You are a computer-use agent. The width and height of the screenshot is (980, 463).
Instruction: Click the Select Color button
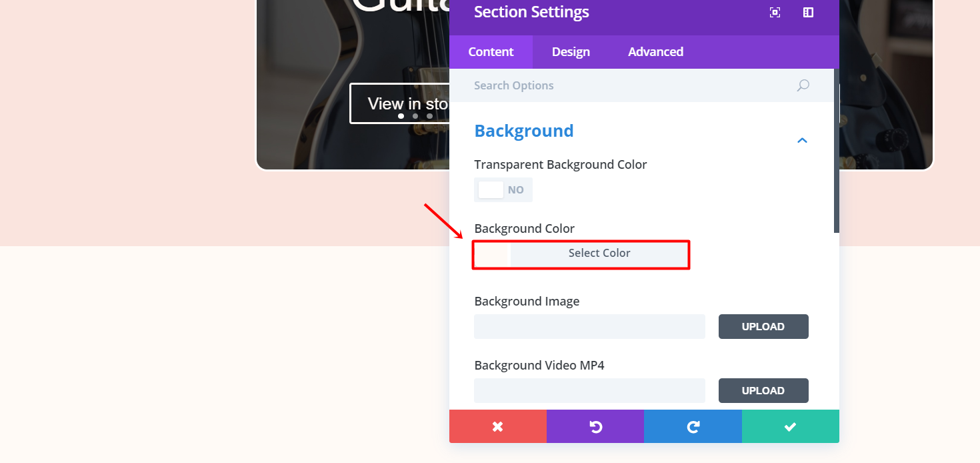(599, 254)
